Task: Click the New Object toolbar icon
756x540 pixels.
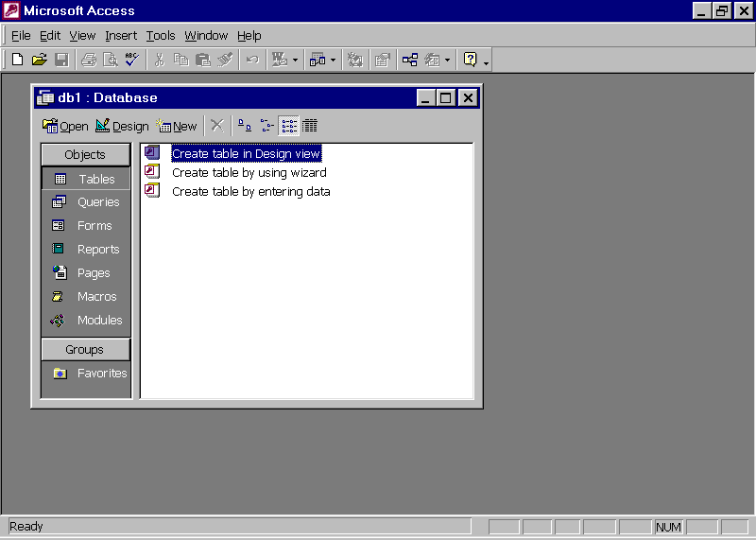Action: coord(432,60)
